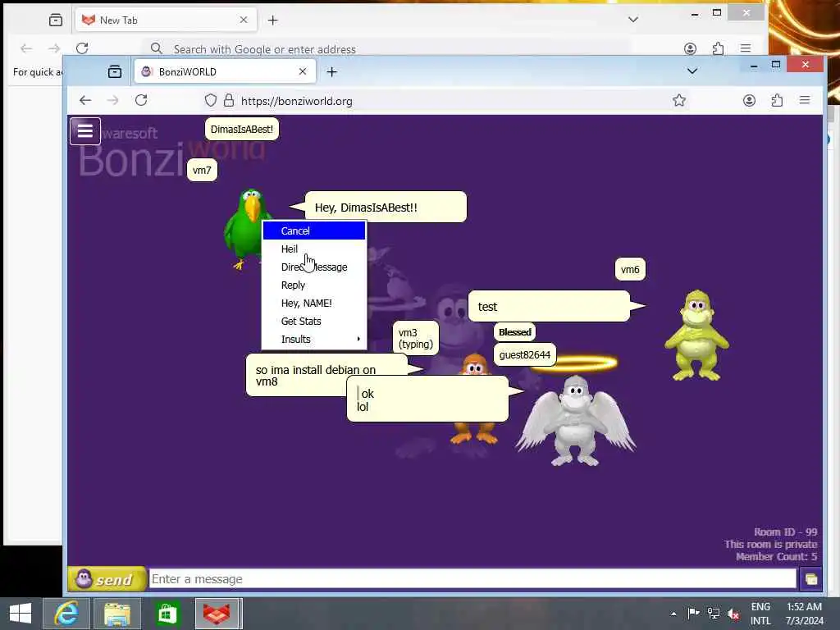Choose Heil from the context menu
The image size is (840, 630).
pyautogui.click(x=314, y=249)
